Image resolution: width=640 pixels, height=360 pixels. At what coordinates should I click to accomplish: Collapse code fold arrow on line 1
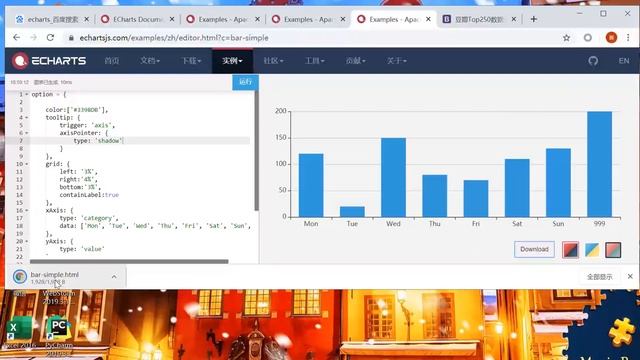pos(27,94)
